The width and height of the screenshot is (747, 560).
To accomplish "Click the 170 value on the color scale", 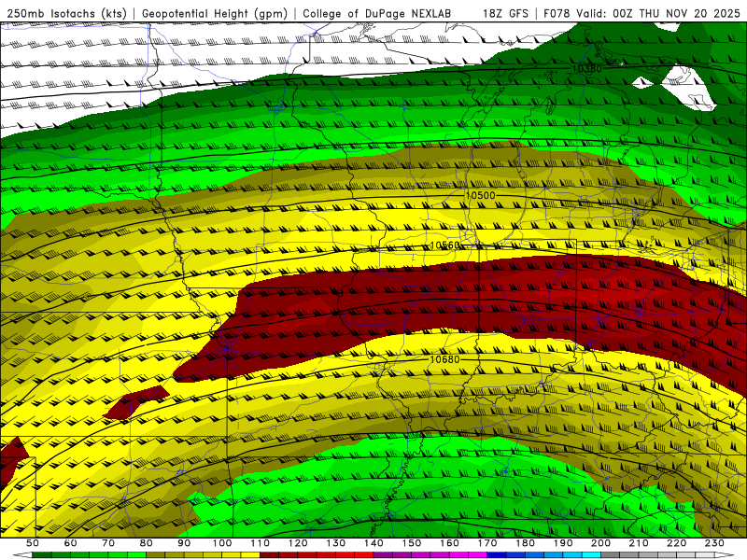I will coord(487,543).
